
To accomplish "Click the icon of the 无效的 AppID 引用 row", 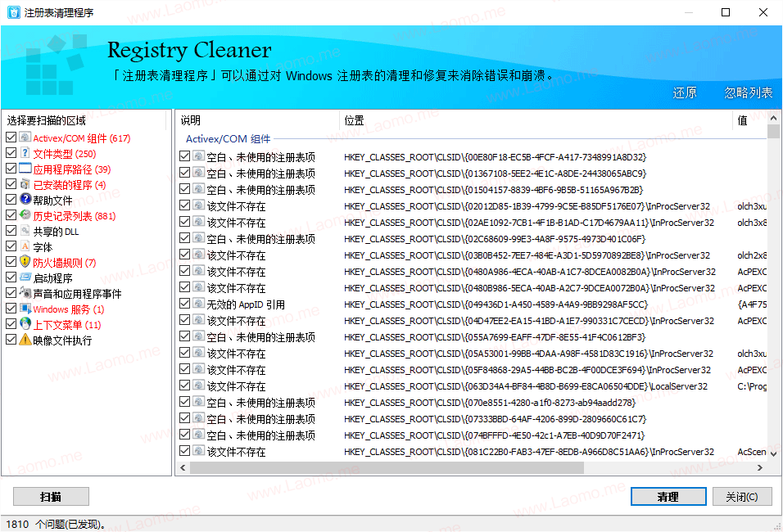I will coord(199,304).
